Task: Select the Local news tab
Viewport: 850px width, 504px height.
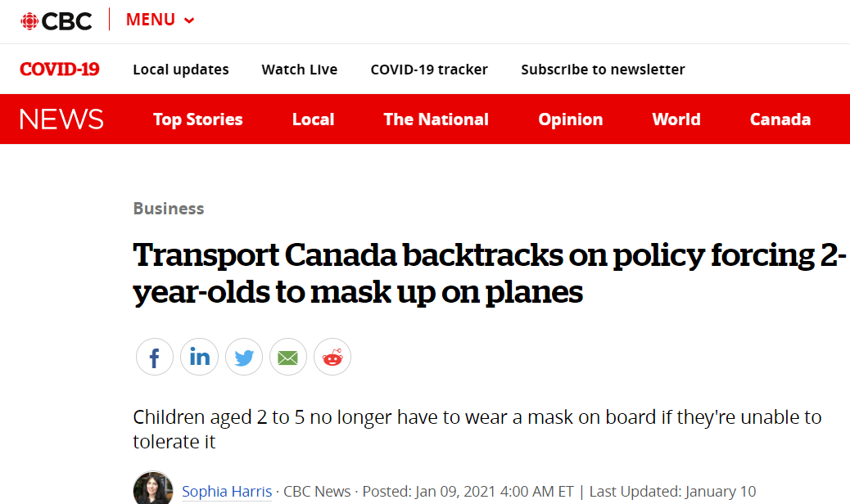Action: (x=313, y=119)
